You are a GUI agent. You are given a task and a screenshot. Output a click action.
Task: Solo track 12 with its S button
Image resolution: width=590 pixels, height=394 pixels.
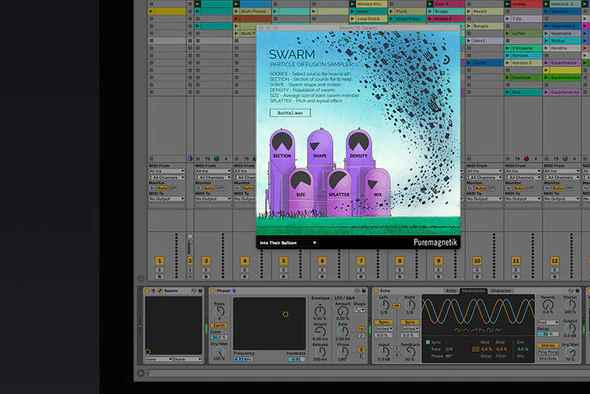555,270
